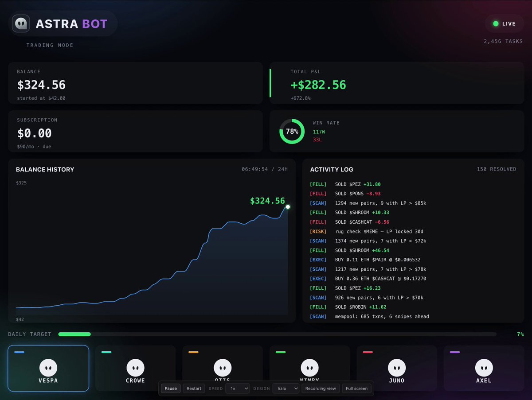532x400 pixels.
Task: Click the Subscription amount $0.00
Action: 35,133
